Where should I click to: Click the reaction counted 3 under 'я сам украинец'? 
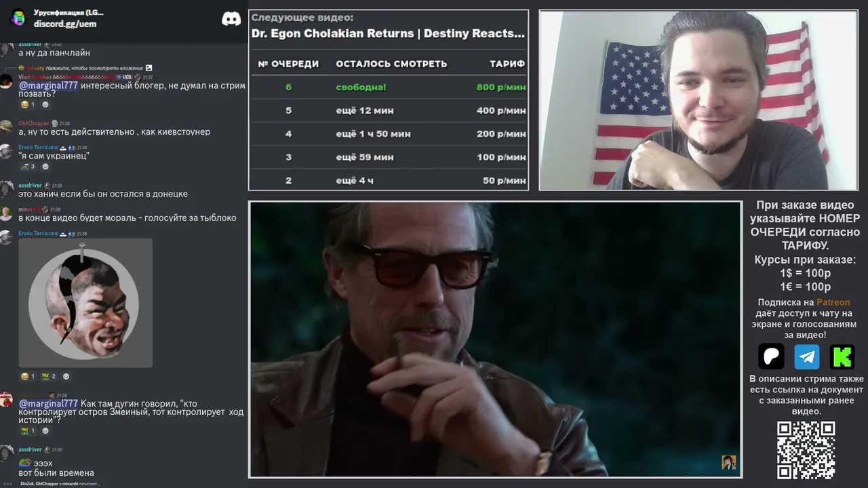(x=28, y=166)
